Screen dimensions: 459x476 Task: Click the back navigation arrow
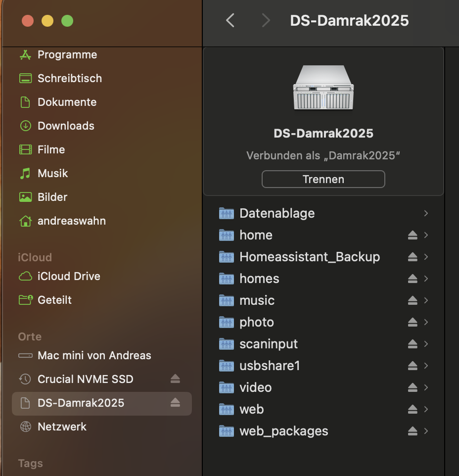pyautogui.click(x=230, y=21)
